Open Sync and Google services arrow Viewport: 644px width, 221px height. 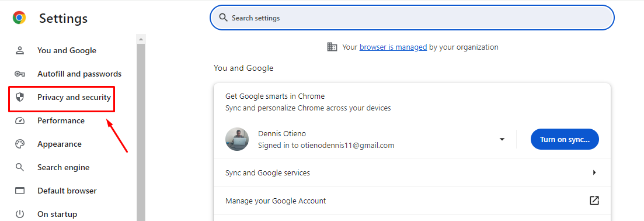594,172
